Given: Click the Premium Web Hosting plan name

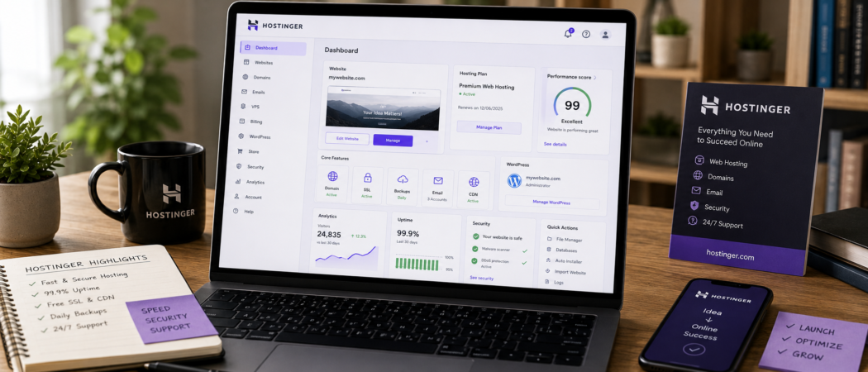Looking at the screenshot, I should 487,87.
